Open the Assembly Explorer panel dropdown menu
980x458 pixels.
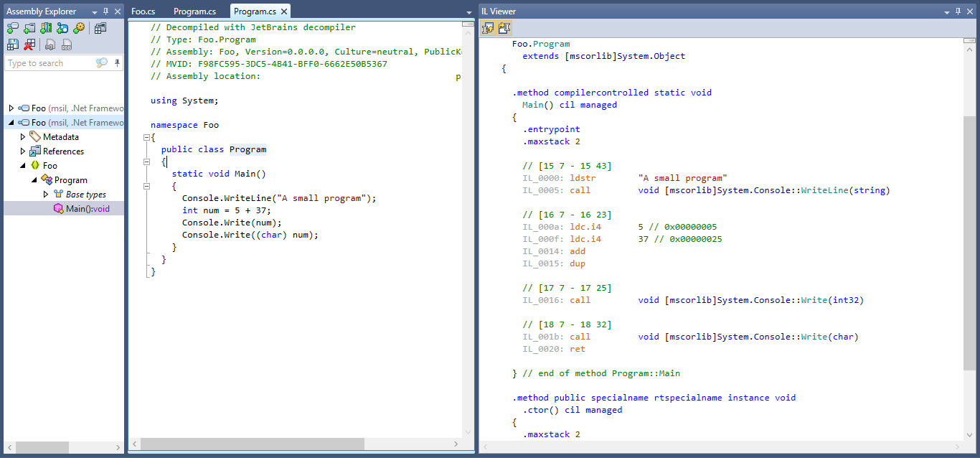click(93, 11)
